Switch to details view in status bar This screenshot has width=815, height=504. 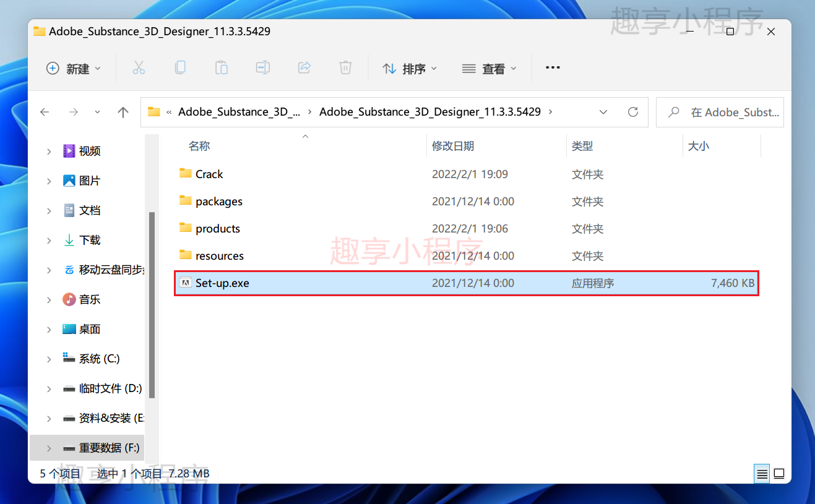click(762, 474)
